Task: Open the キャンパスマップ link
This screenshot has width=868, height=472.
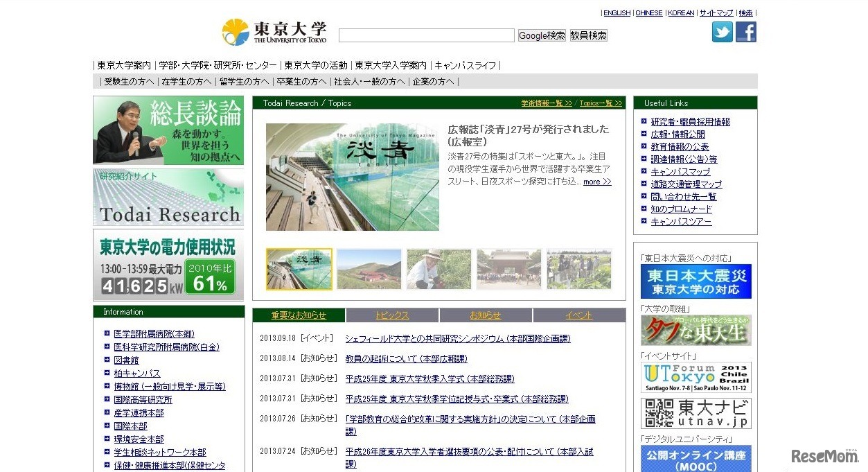Action: click(x=680, y=171)
